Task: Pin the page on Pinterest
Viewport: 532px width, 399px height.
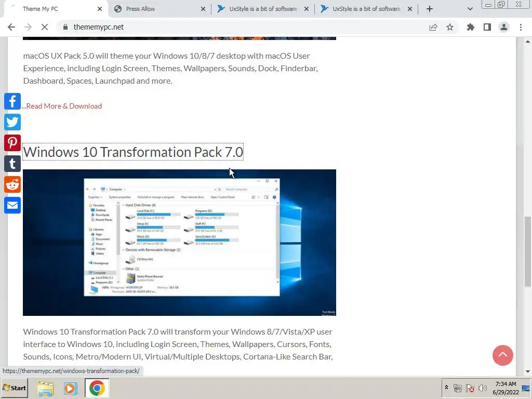Action: pos(12,143)
